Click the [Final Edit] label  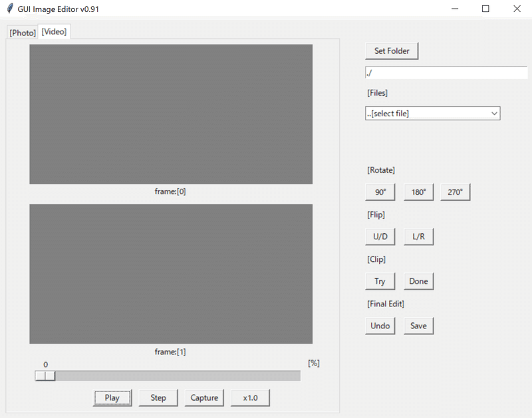(x=386, y=304)
